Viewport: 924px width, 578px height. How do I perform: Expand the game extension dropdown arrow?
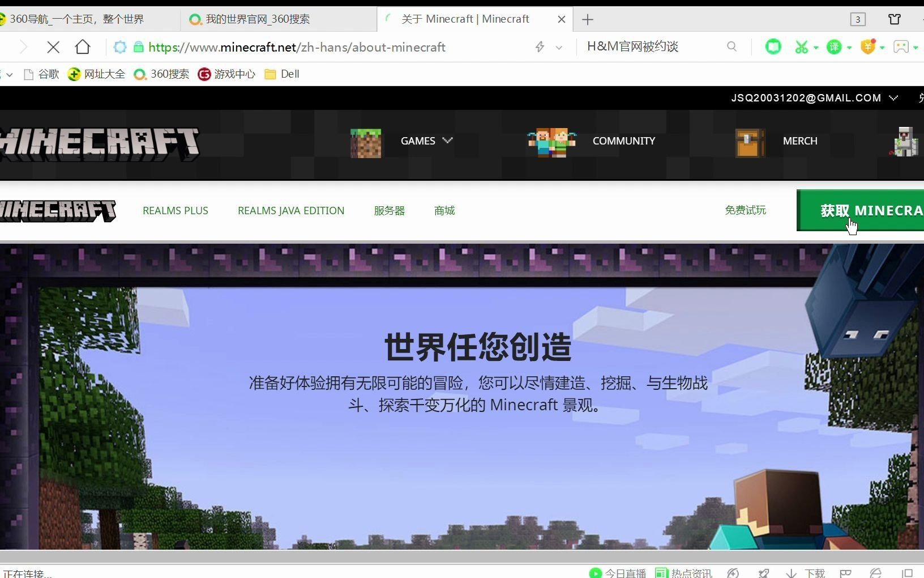916,48
